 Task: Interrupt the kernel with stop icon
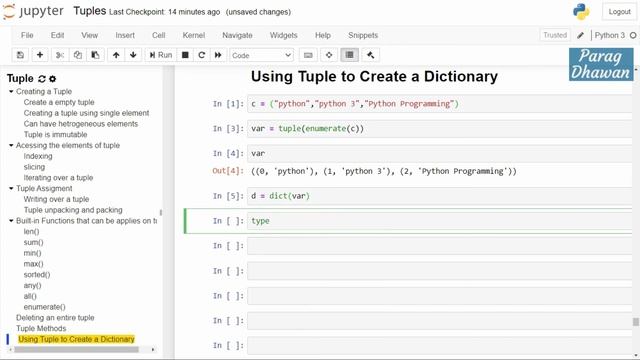pyautogui.click(x=185, y=55)
